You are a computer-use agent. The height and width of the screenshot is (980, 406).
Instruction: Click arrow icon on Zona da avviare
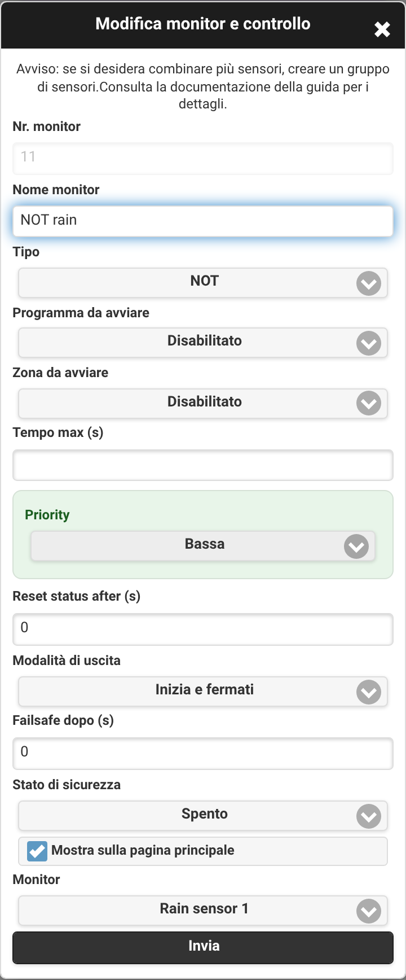click(369, 403)
